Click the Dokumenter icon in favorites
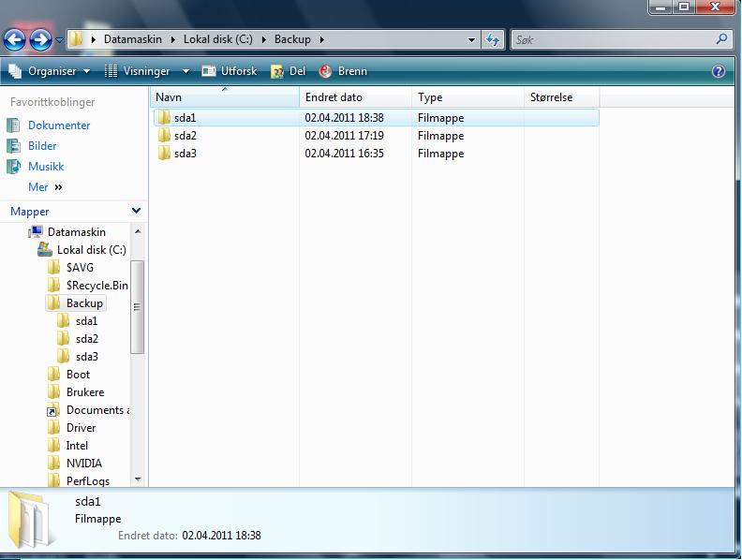 point(13,125)
